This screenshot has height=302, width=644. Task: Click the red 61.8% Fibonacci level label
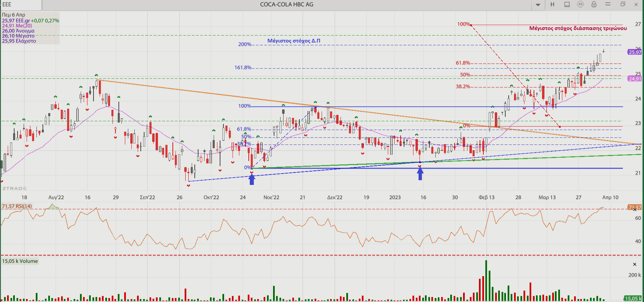(x=463, y=63)
